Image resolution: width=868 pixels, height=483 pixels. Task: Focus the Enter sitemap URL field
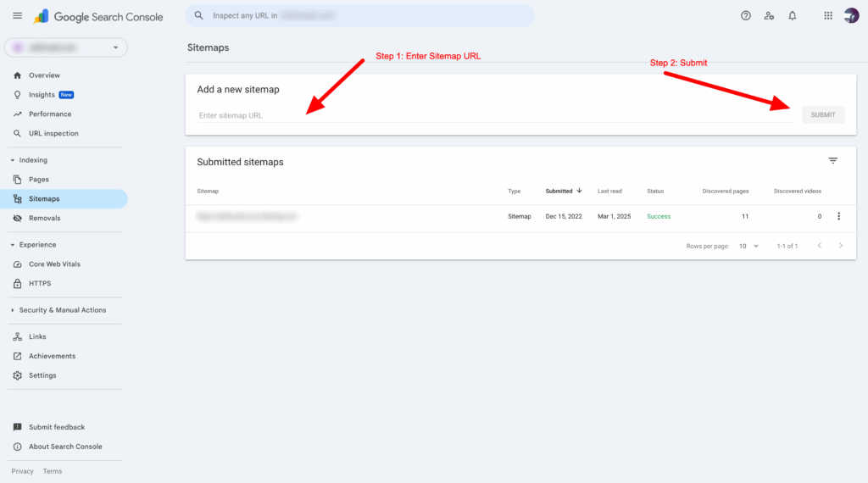(495, 115)
